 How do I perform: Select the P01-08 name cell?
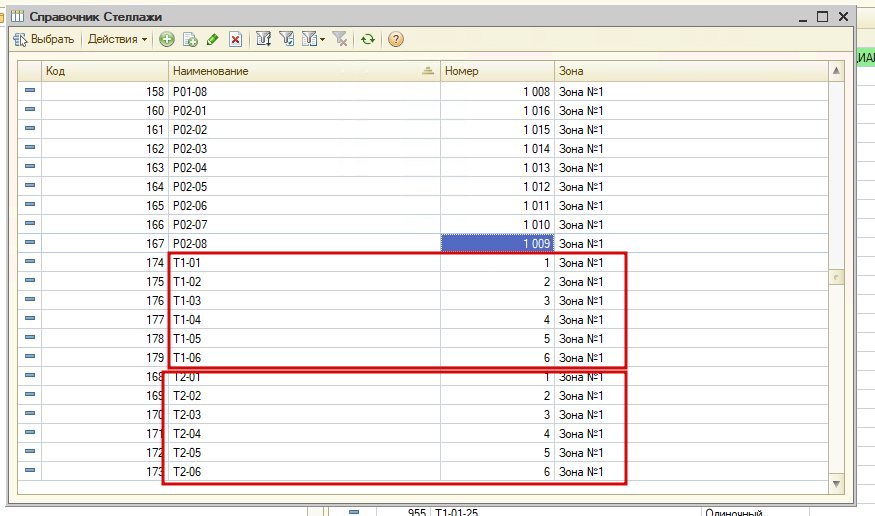click(x=304, y=91)
